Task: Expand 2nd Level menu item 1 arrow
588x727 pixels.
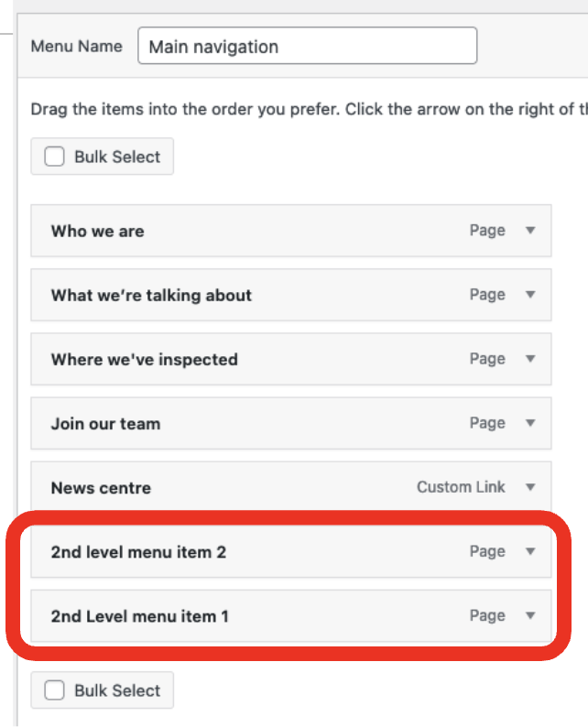Action: coord(529,615)
